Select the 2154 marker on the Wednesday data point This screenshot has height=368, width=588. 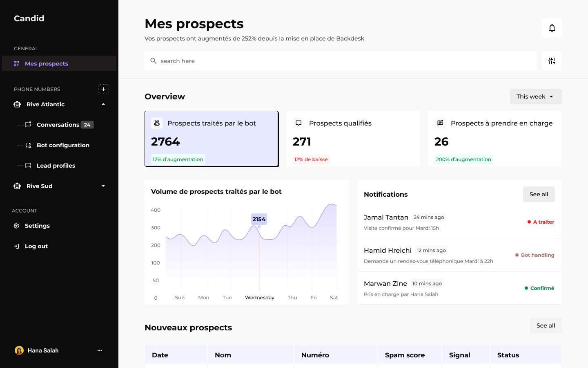[259, 219]
